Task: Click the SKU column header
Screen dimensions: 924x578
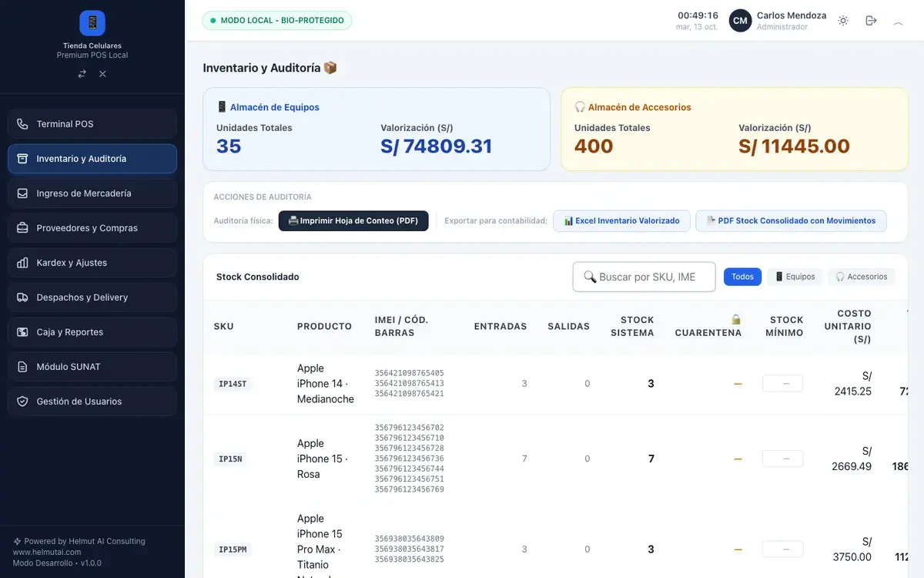Action: coord(224,327)
